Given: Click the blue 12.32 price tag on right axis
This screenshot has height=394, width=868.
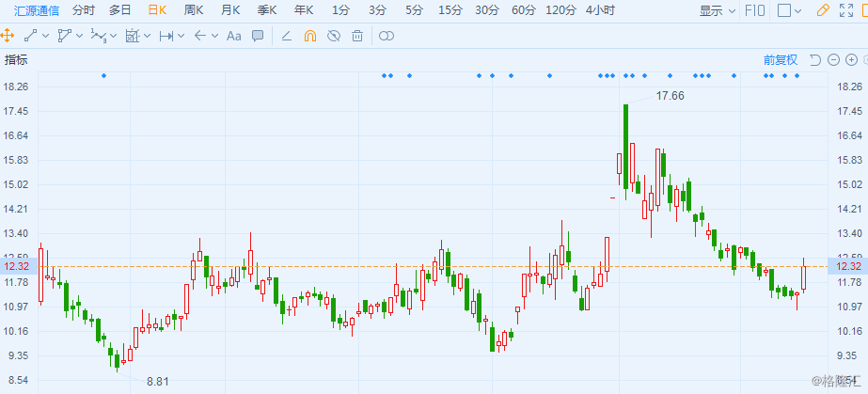Looking at the screenshot, I should (846, 267).
